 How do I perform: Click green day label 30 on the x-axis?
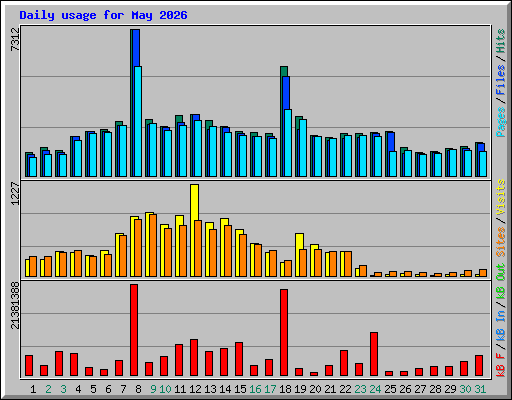465,389
